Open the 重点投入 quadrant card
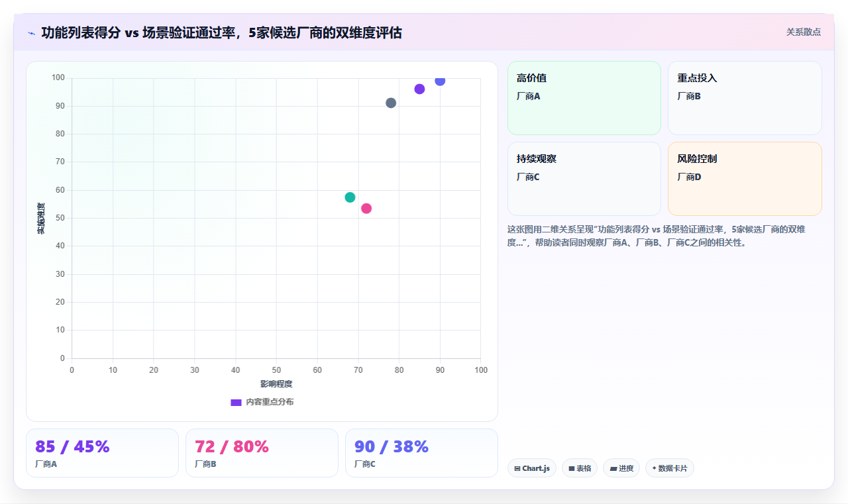This screenshot has width=848, height=504. (x=745, y=98)
